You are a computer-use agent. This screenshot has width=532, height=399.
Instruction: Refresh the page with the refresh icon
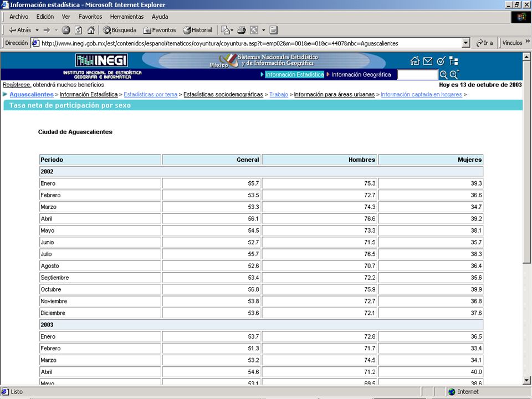(78, 30)
